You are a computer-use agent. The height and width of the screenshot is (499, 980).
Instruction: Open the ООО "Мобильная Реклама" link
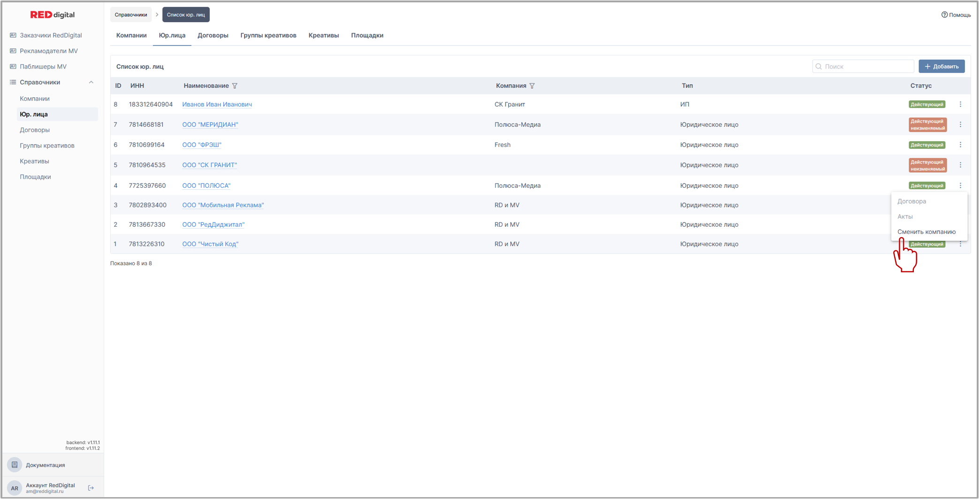[x=223, y=205]
